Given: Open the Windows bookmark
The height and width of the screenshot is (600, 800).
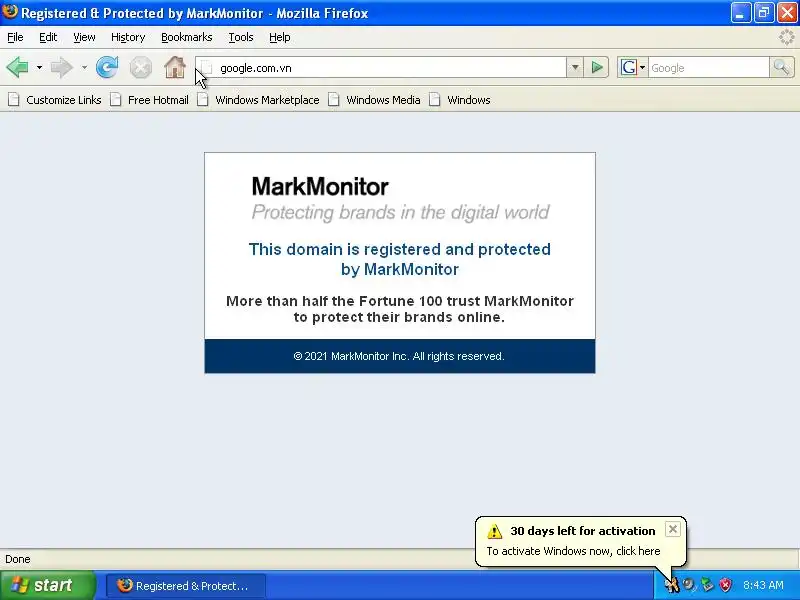Looking at the screenshot, I should [460, 100].
